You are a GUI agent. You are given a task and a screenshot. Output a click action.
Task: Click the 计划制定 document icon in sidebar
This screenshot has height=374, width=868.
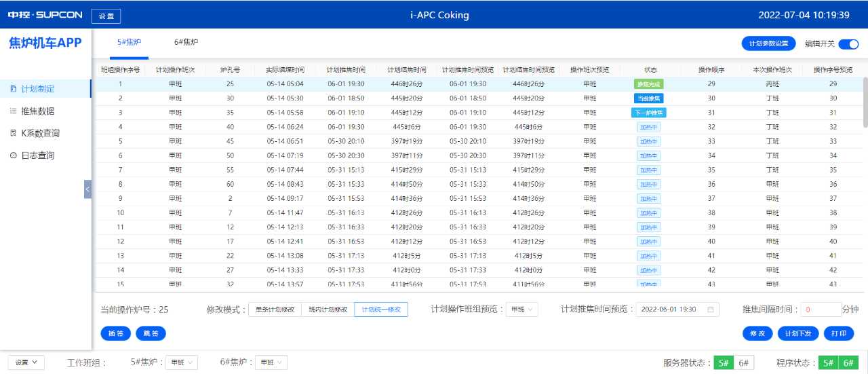14,89
